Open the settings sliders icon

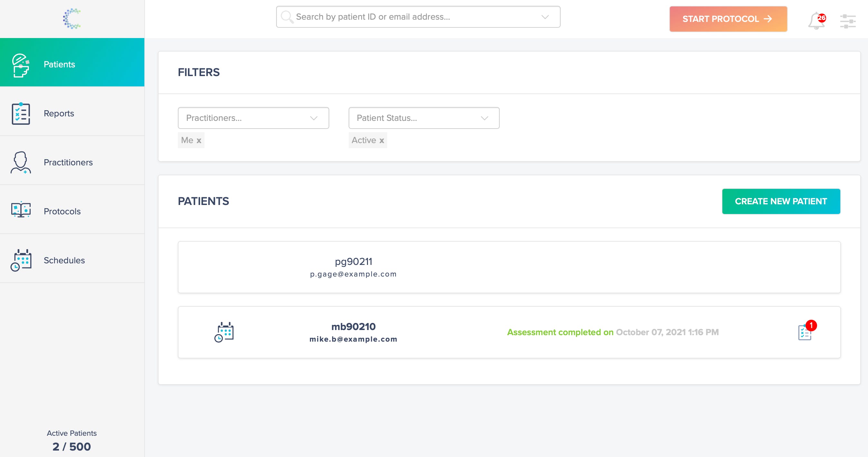click(847, 21)
